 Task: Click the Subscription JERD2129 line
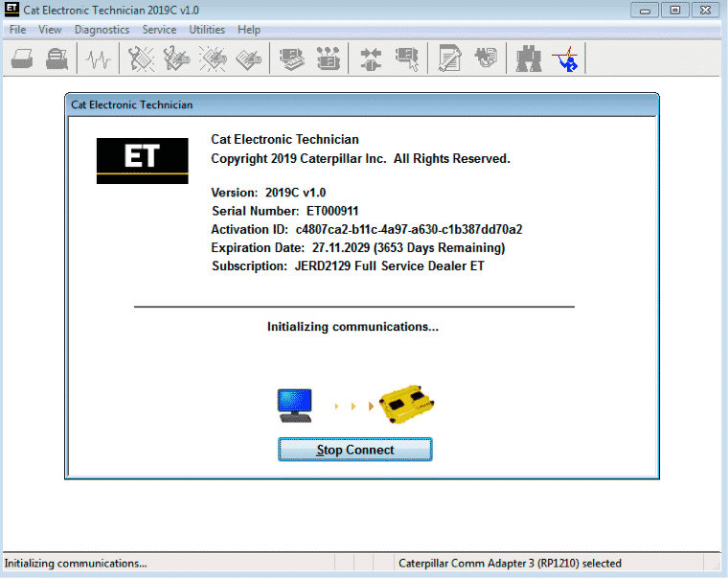pos(348,266)
